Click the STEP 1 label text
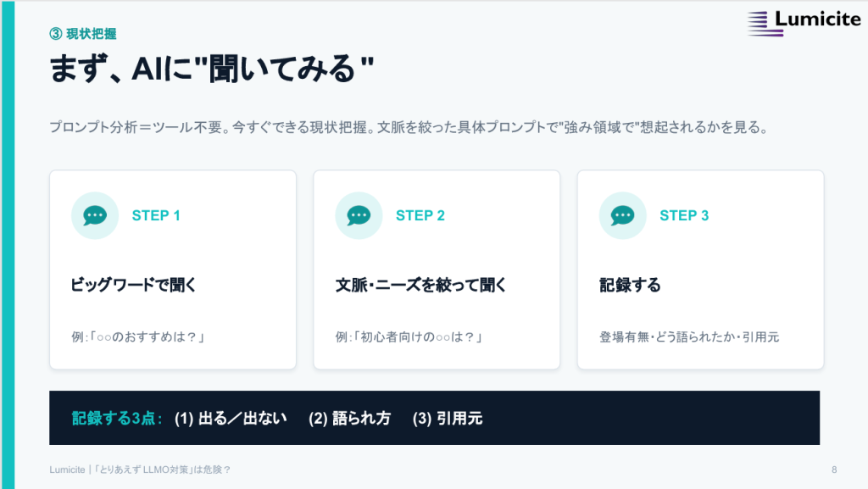868x489 pixels. click(x=156, y=216)
